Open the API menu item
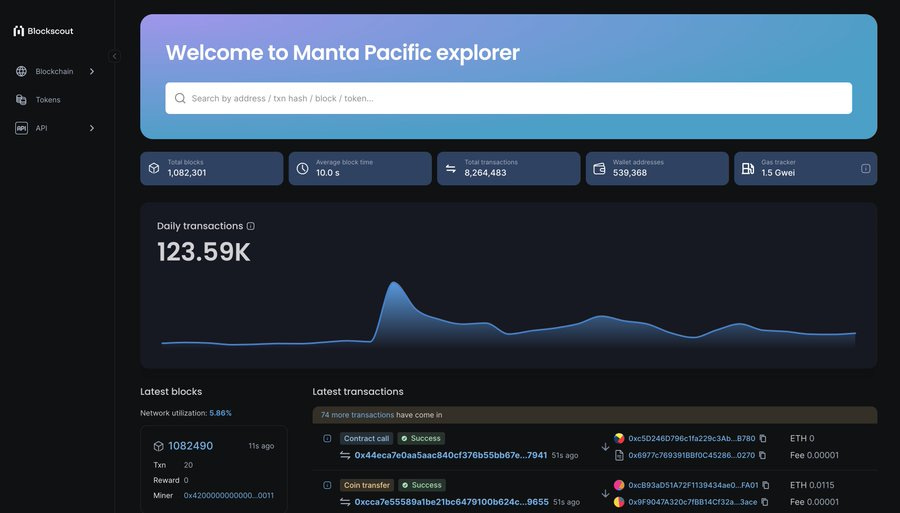Screen dimensions: 900x513 [55, 128]
